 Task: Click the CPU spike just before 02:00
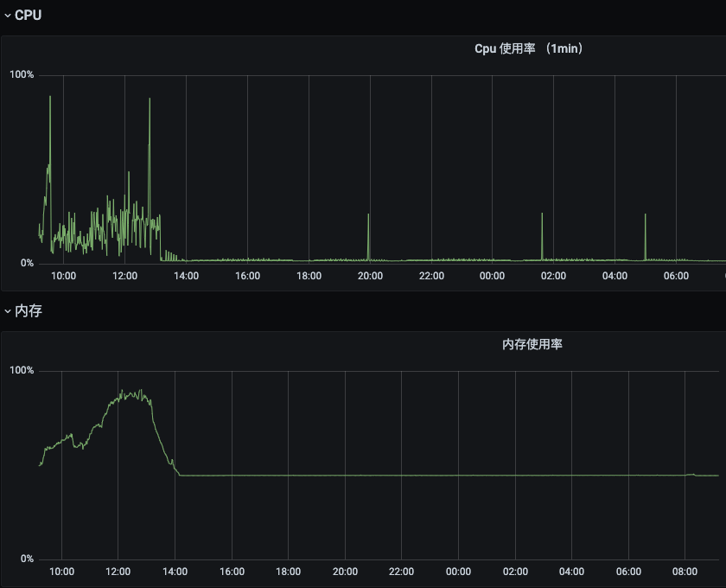pos(542,236)
